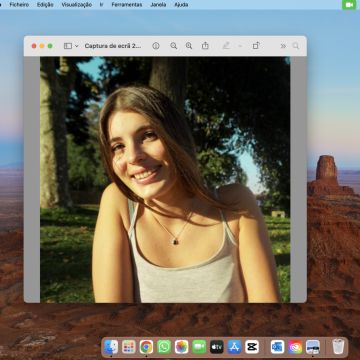Launch Google Chrome from the Dock

point(146,347)
